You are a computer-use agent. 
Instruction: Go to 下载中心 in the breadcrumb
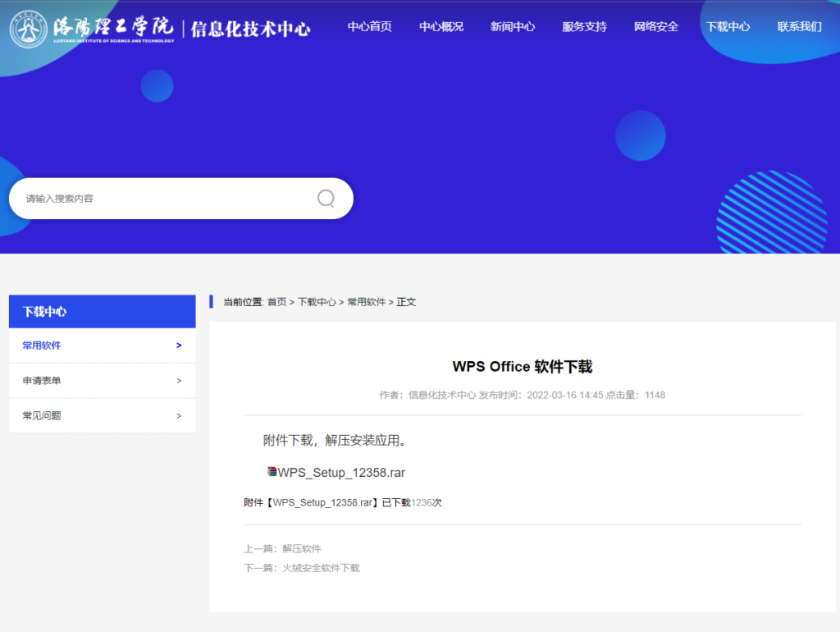pyautogui.click(x=317, y=302)
